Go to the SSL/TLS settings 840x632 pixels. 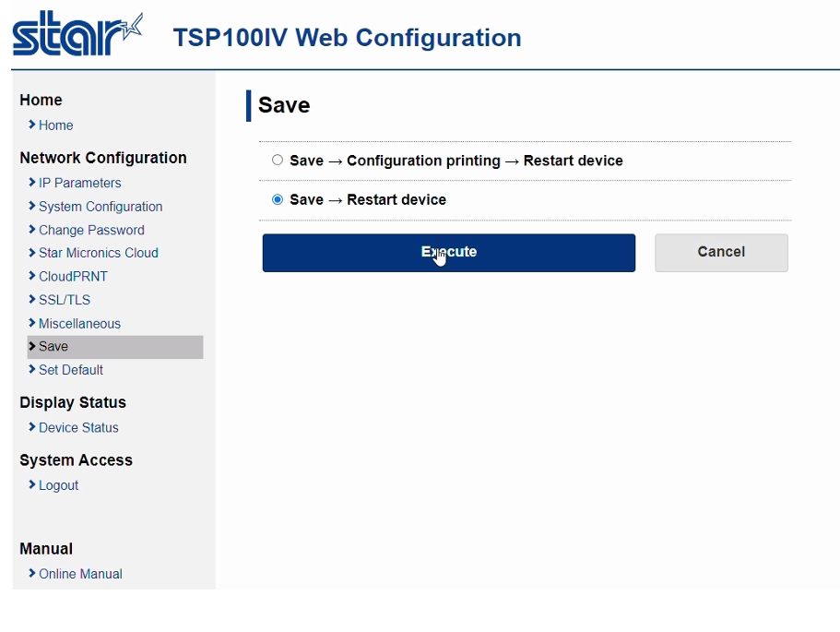65,300
